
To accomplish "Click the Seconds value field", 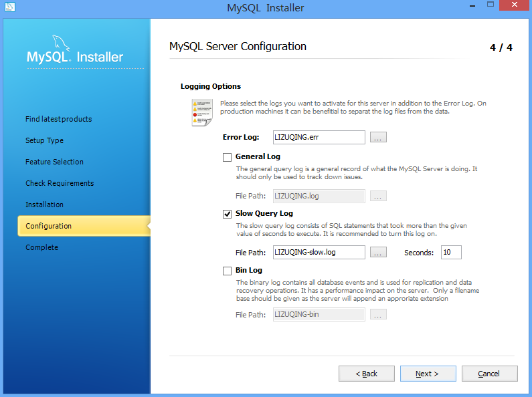I will coord(451,253).
